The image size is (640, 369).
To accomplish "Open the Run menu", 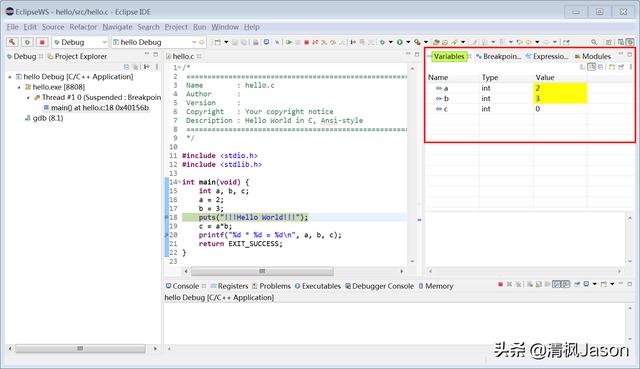I will 200,27.
